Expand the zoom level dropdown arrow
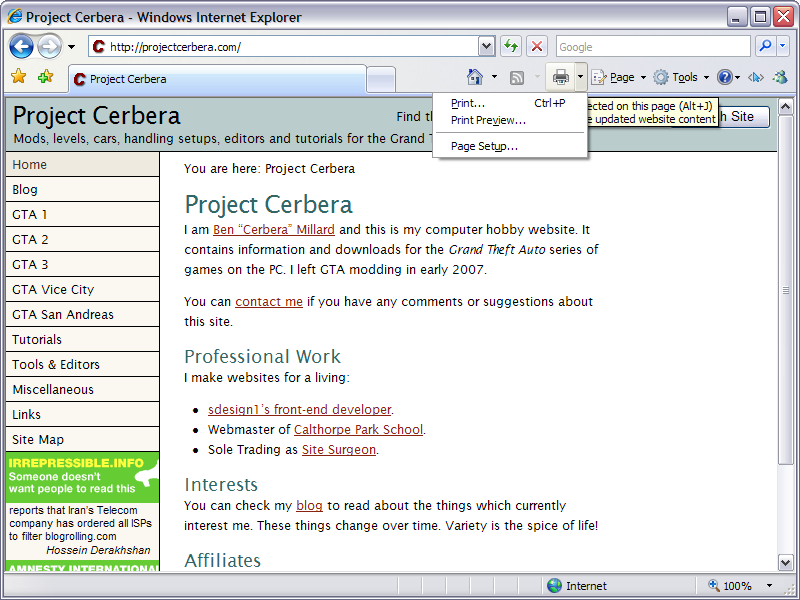The image size is (800, 600). click(769, 586)
